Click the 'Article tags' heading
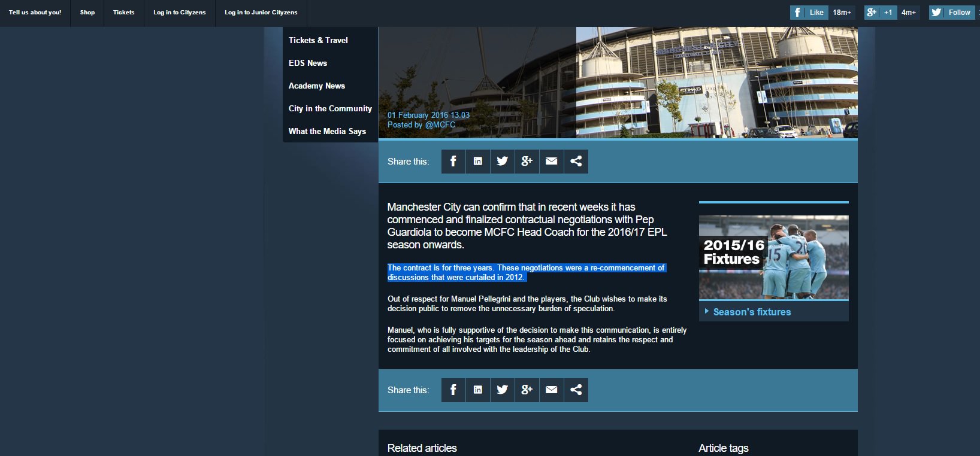This screenshot has height=456, width=980. pyautogui.click(x=724, y=448)
